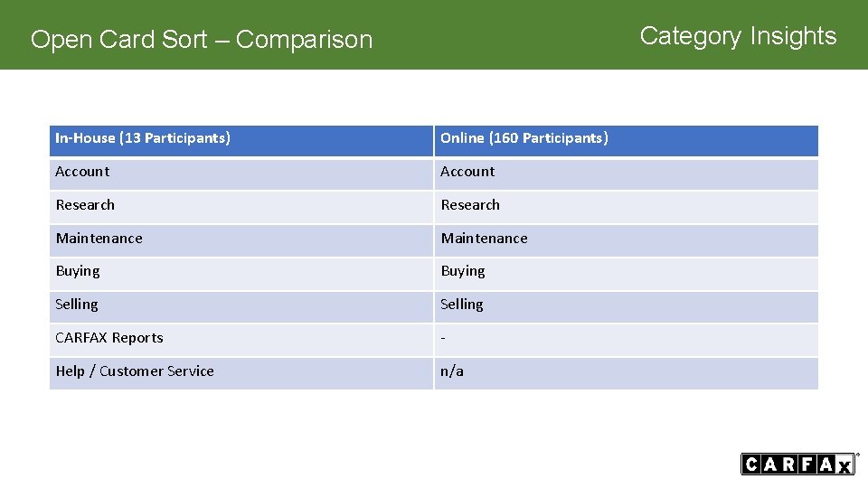Click the green header banner

point(506,34)
